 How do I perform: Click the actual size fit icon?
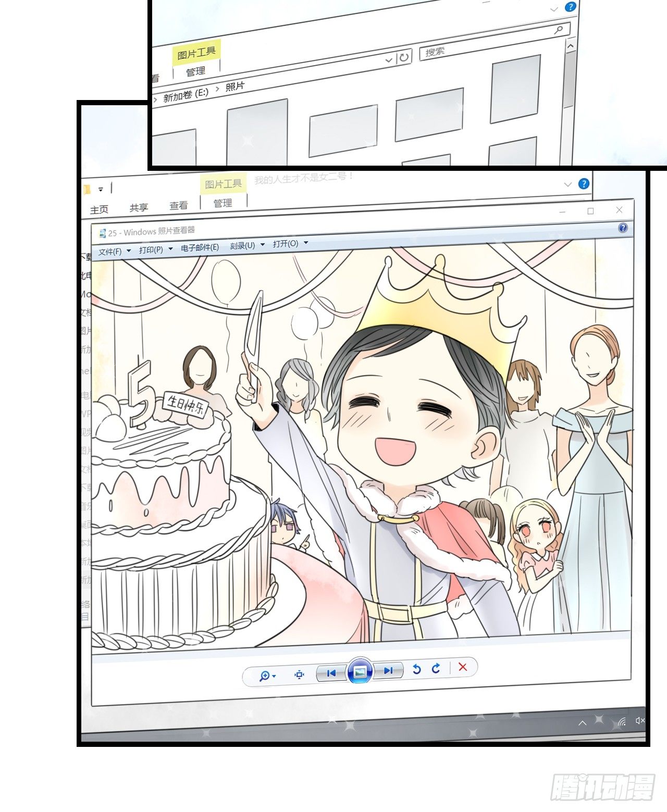[x=299, y=674]
